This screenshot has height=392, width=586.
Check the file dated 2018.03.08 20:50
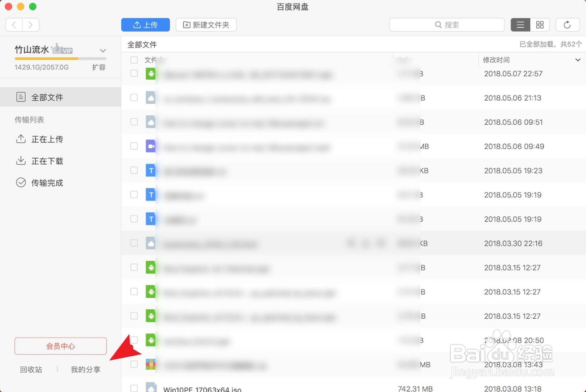point(134,340)
